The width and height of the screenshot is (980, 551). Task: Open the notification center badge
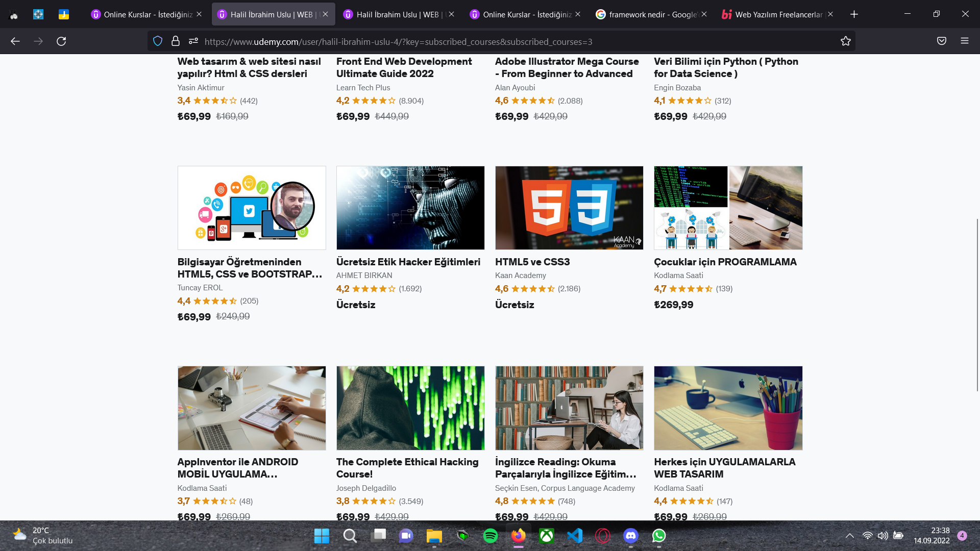click(962, 536)
